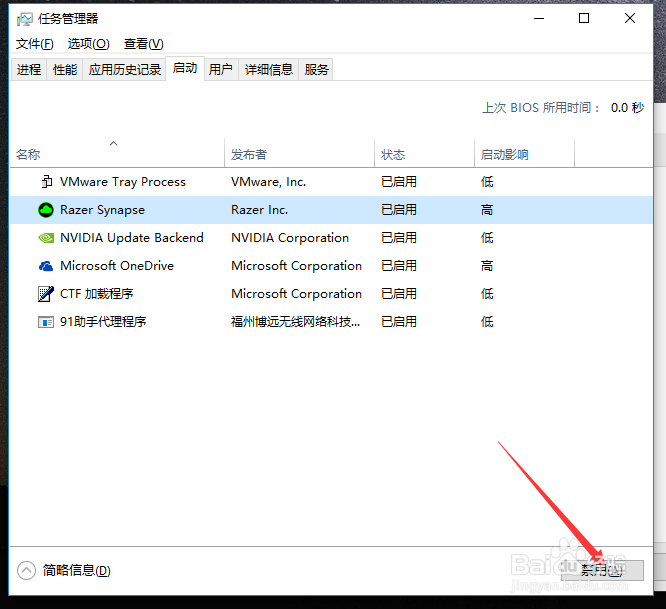Viewport: 666px width, 609px height.
Task: Click the VMware Tray Process icon
Action: coord(46,181)
